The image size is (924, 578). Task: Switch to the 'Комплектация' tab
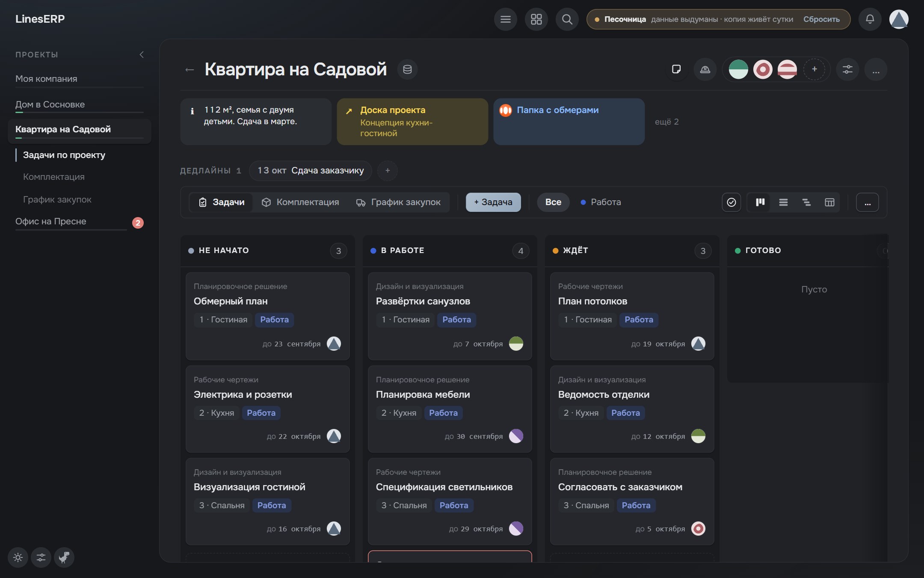pyautogui.click(x=301, y=202)
